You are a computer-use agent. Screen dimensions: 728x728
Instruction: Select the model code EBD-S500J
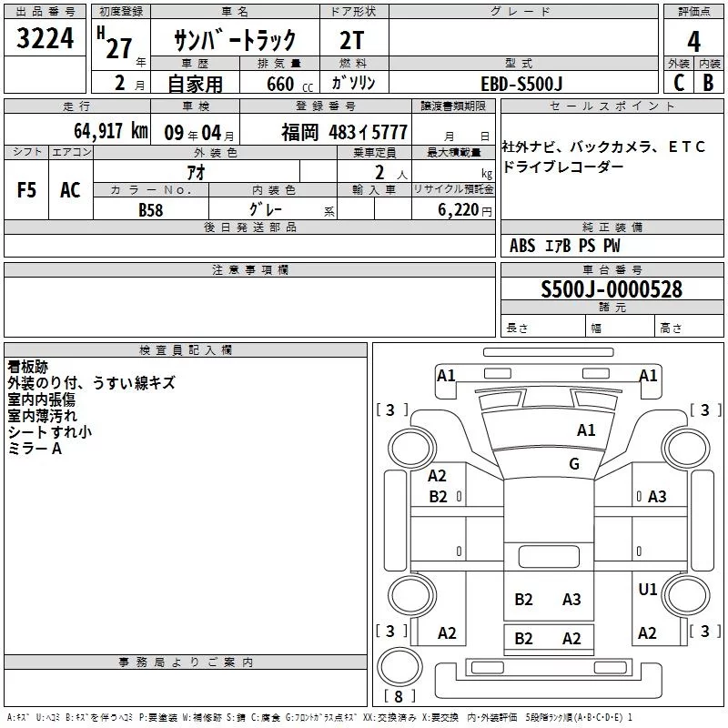point(521,84)
